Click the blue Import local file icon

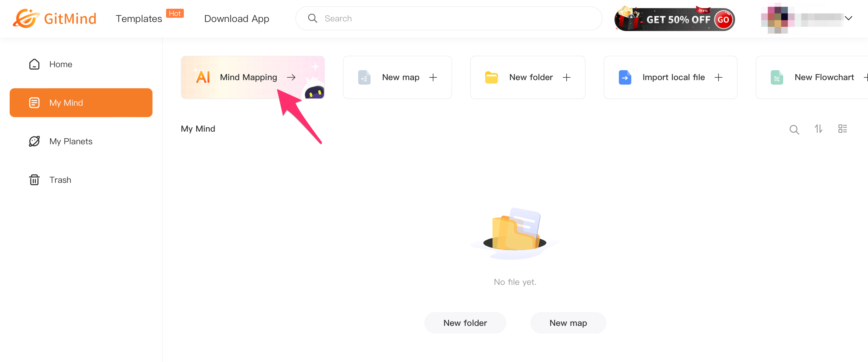point(624,77)
